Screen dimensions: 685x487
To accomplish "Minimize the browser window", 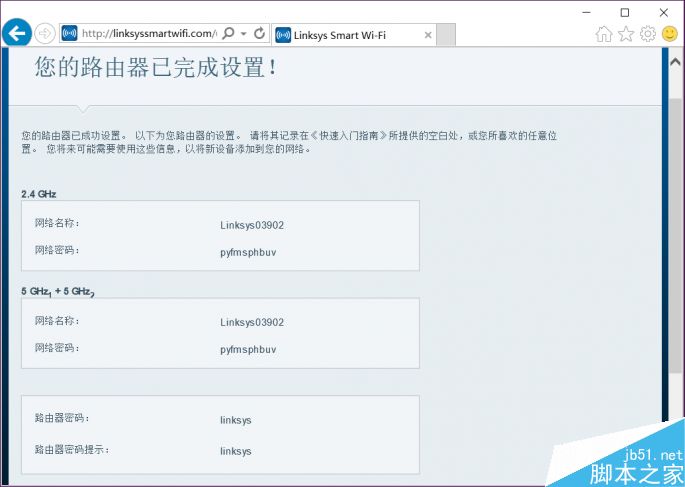I will (x=587, y=13).
